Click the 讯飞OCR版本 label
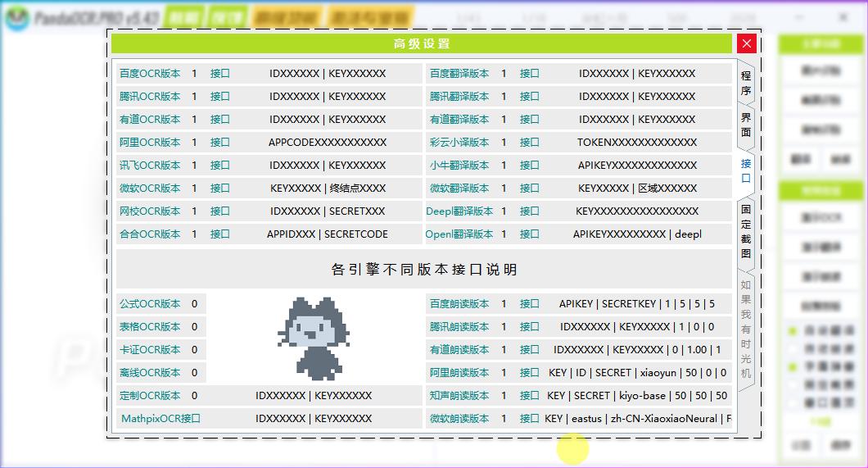The width and height of the screenshot is (868, 468). tap(150, 165)
